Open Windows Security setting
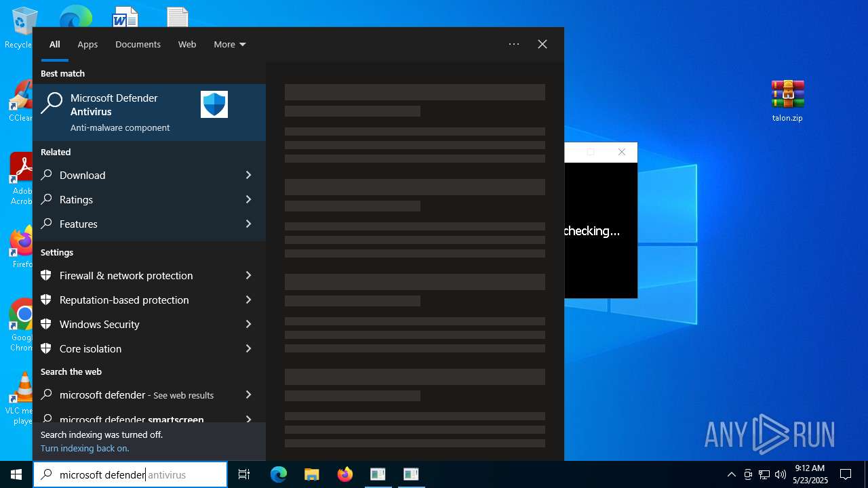 click(140, 324)
